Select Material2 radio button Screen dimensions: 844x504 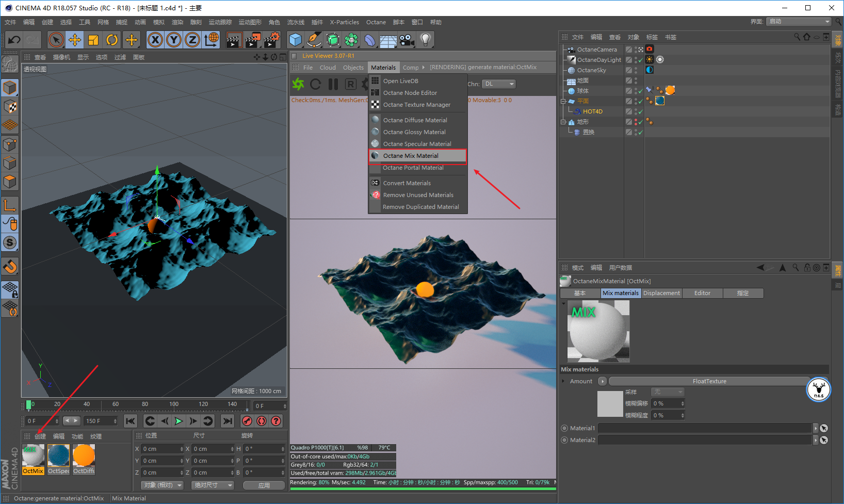564,440
